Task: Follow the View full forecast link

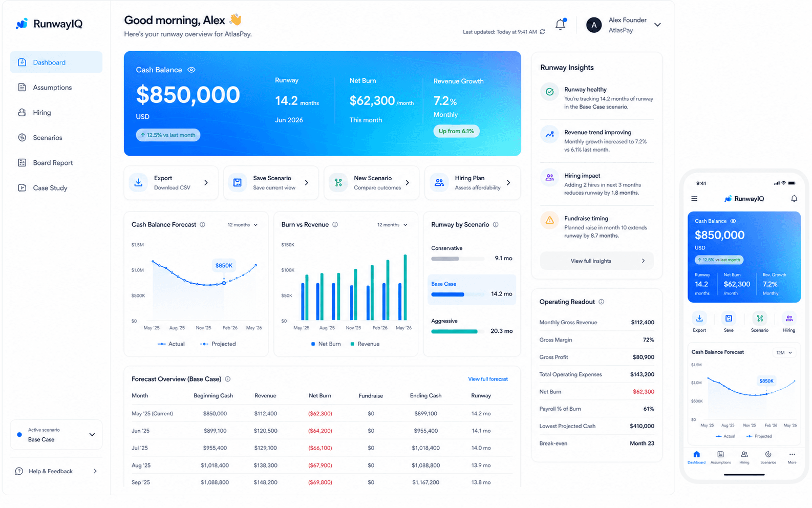Action: tap(488, 379)
